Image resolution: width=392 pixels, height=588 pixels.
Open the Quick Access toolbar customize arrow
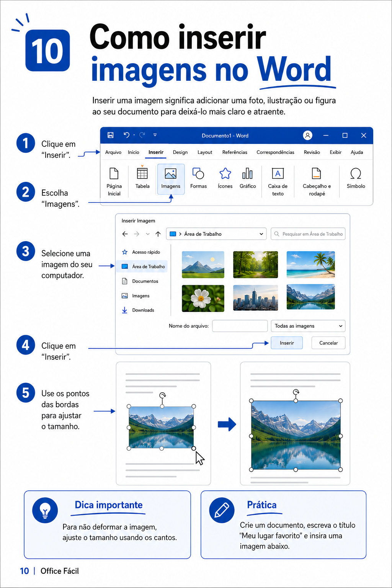pos(155,135)
